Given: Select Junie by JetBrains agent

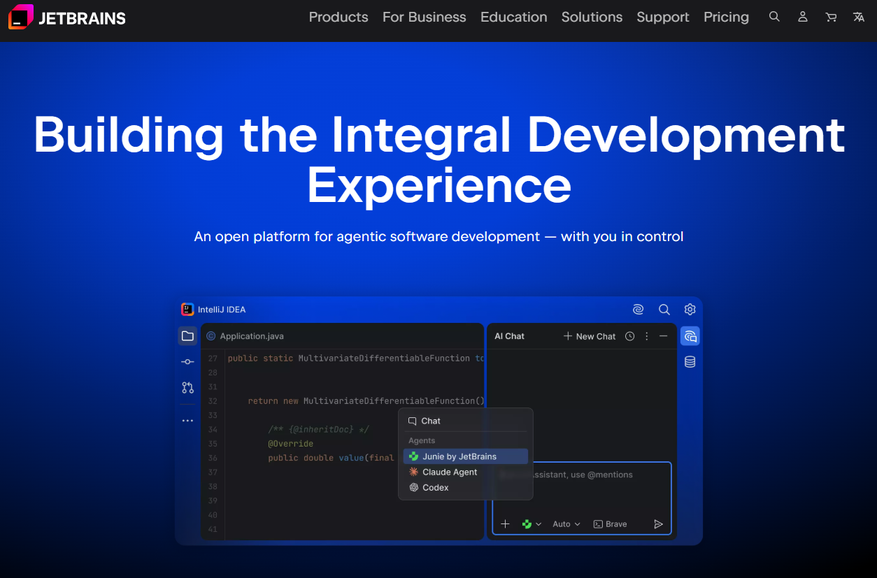Looking at the screenshot, I should (x=465, y=457).
